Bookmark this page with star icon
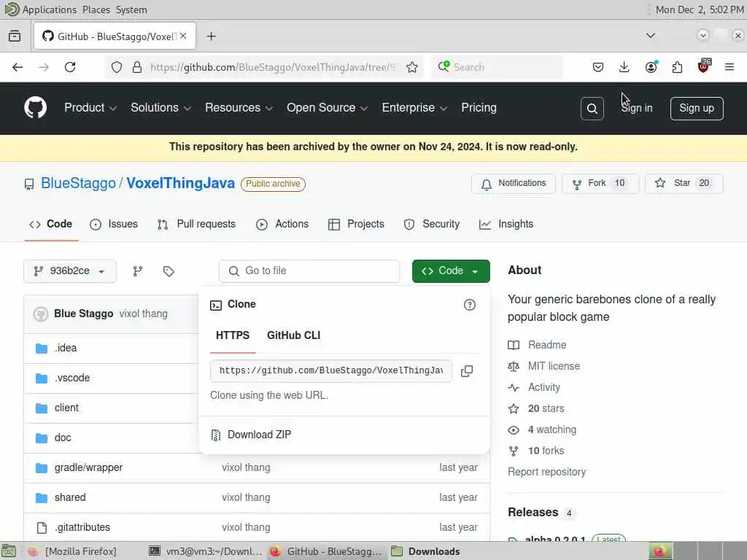This screenshot has height=560, width=747. 412,67
